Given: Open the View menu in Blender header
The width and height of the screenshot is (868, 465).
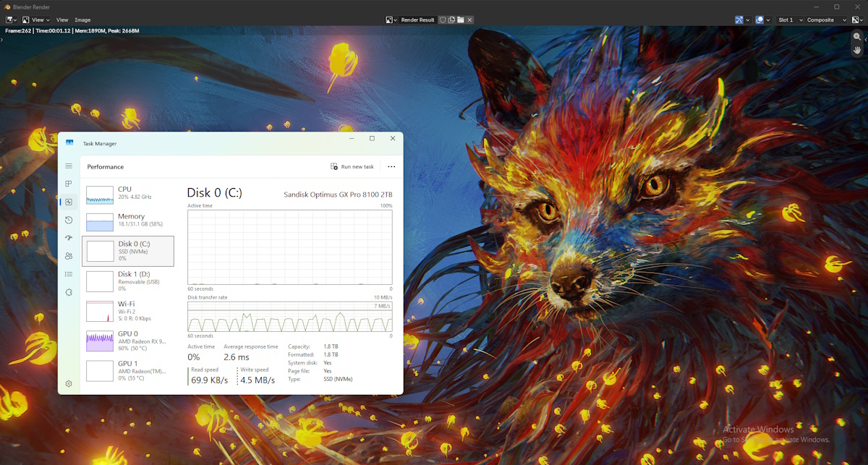Looking at the screenshot, I should pos(62,20).
